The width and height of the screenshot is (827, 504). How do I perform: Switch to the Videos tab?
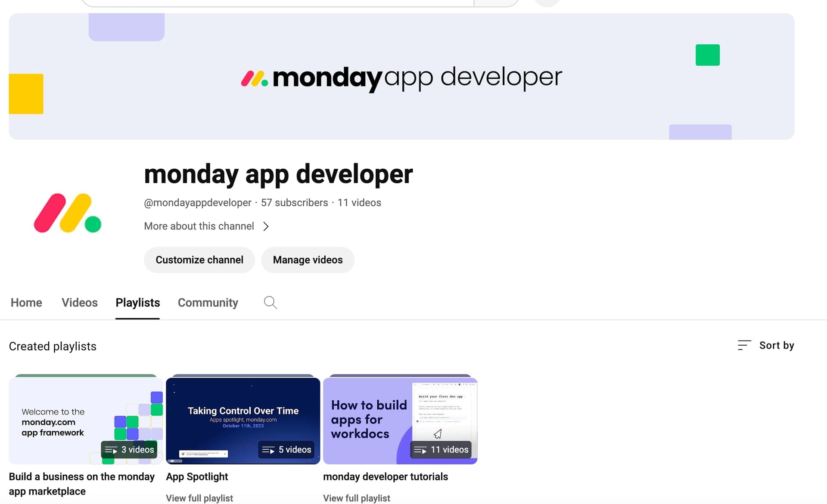click(x=80, y=303)
